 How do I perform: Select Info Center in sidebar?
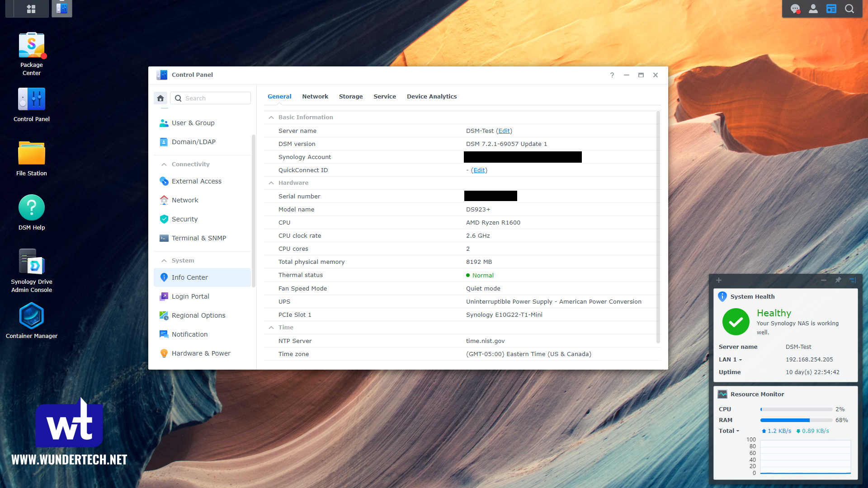pyautogui.click(x=202, y=277)
